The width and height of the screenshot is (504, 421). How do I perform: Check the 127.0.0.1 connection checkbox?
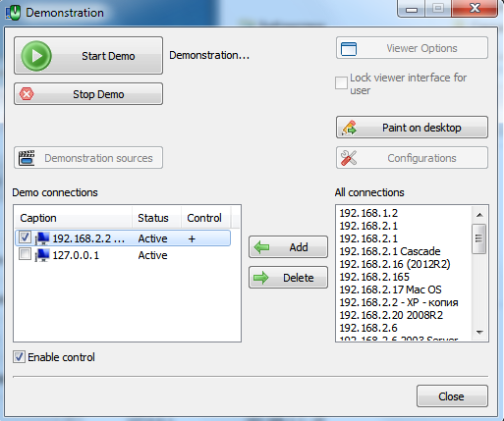[x=25, y=254]
